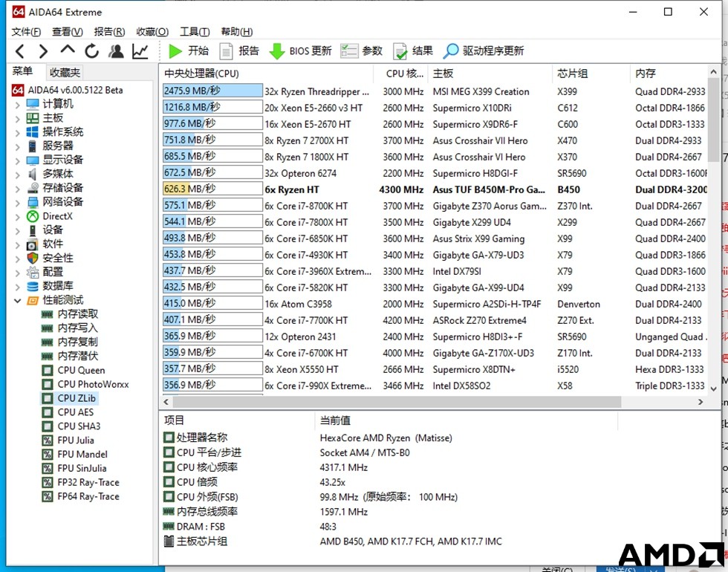Click the 中央处理器(CPU) column header

[267, 74]
